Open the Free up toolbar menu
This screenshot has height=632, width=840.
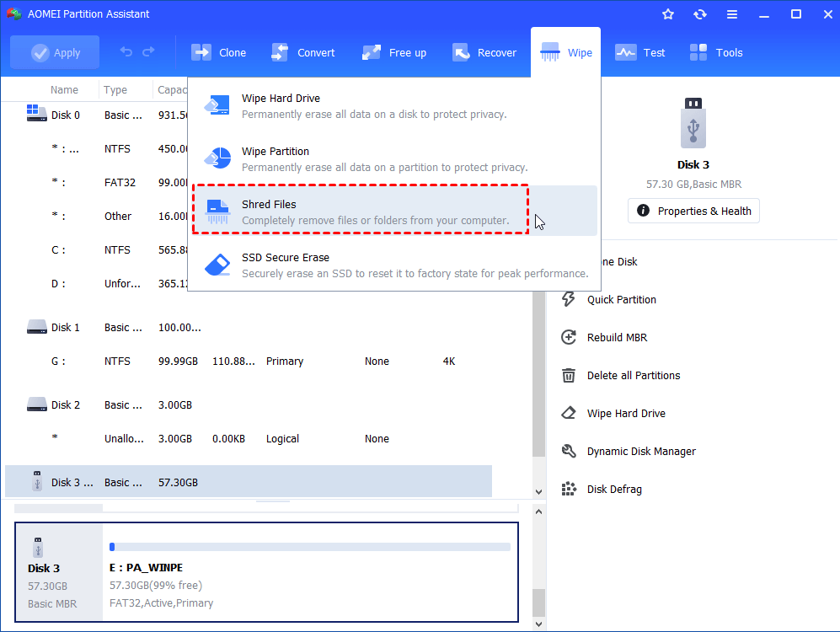(x=394, y=52)
